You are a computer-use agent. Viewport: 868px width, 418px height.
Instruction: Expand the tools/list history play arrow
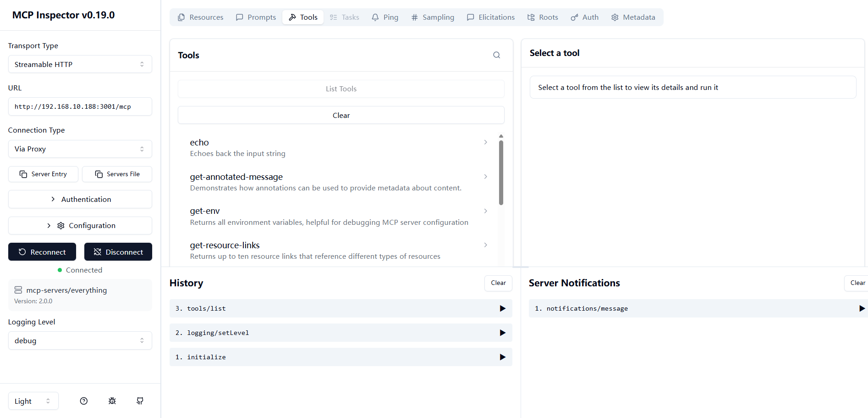pos(502,308)
